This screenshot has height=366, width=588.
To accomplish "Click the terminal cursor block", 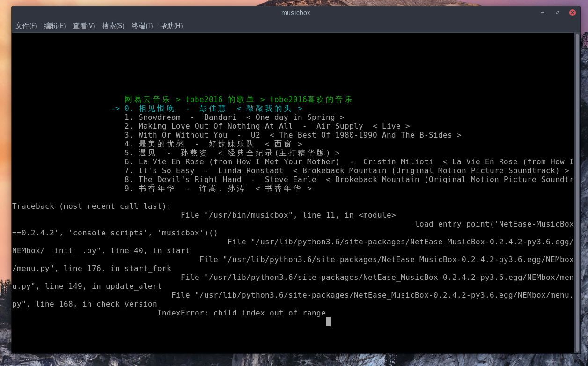I will coord(328,322).
